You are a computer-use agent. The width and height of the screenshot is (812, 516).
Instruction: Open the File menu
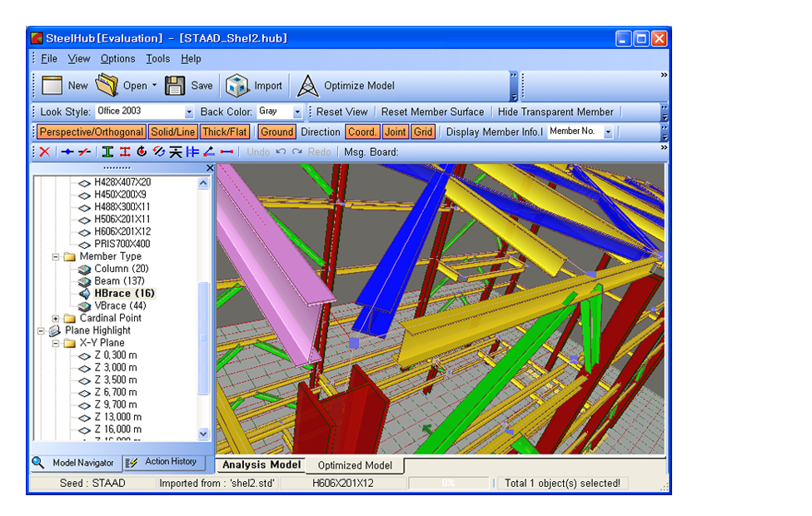coord(49,59)
